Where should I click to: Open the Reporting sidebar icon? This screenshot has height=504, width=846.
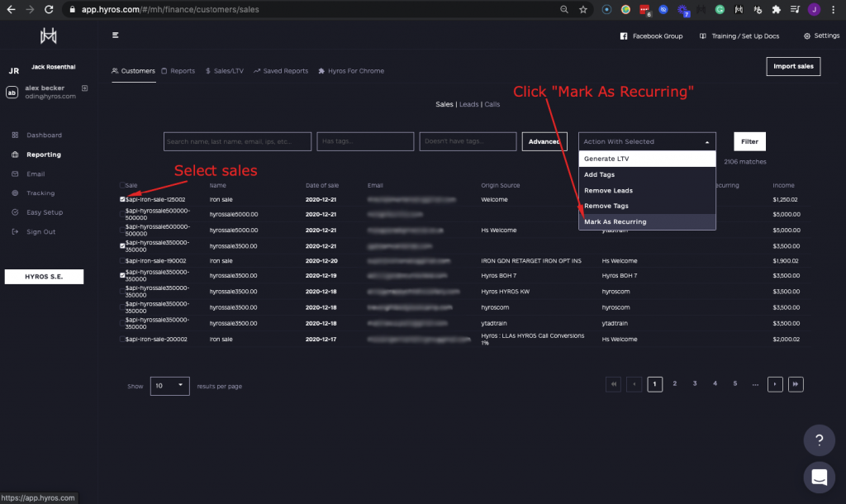click(x=15, y=155)
